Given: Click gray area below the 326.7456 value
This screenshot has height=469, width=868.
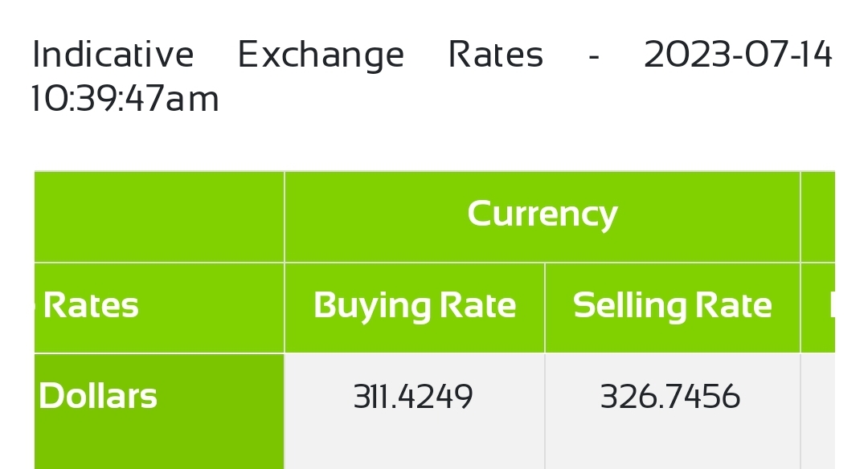Looking at the screenshot, I should [673, 442].
